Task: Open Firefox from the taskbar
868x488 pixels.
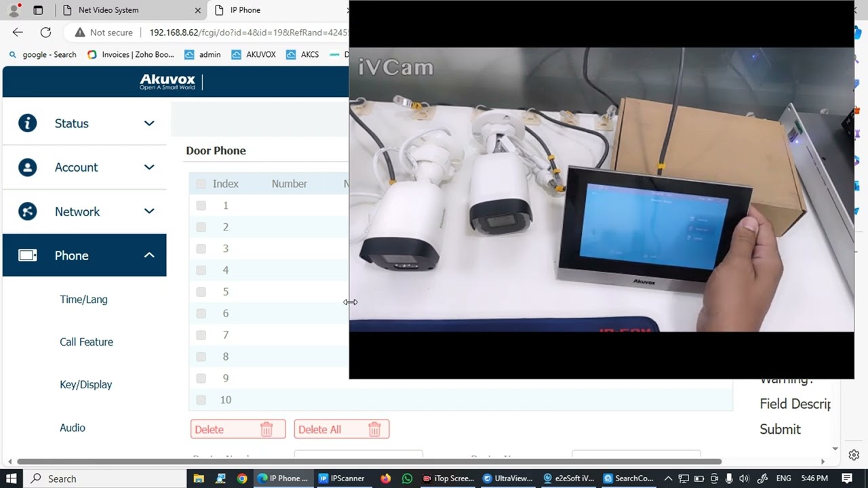Action: click(x=386, y=479)
